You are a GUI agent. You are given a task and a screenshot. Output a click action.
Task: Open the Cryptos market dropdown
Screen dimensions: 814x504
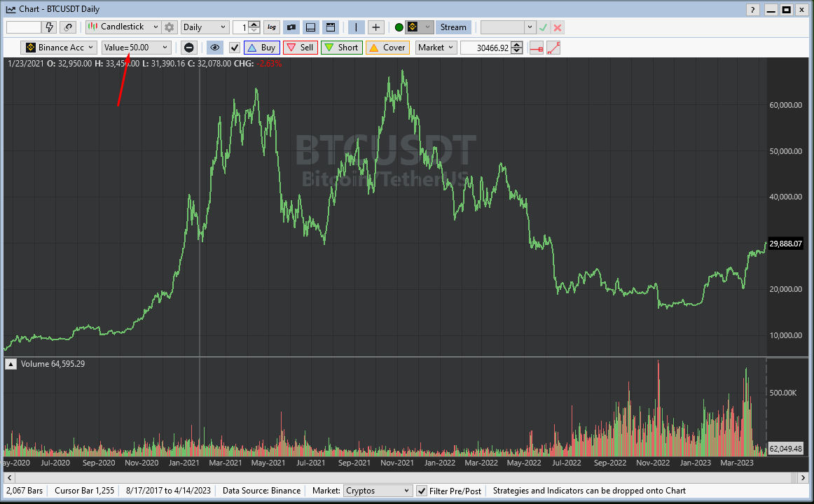pos(377,491)
